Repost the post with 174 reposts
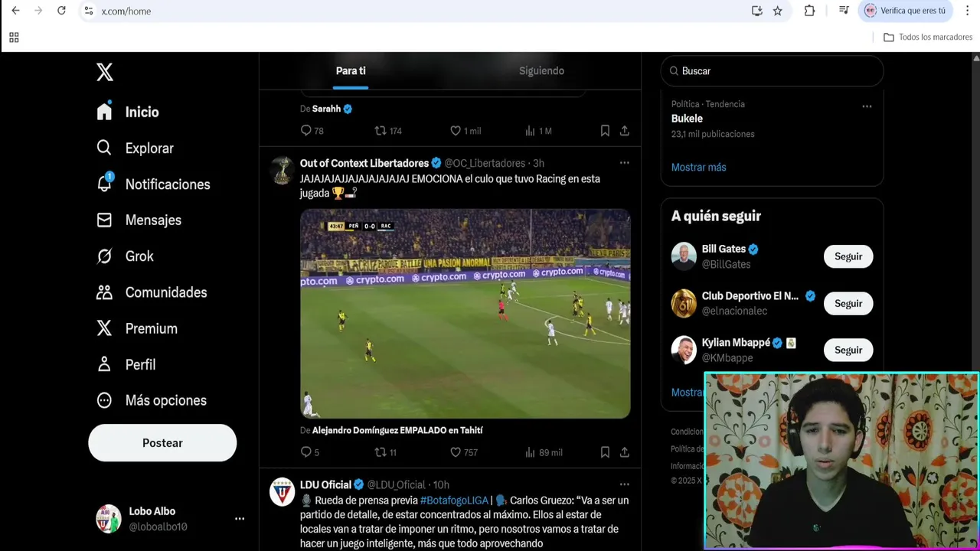 coord(387,131)
